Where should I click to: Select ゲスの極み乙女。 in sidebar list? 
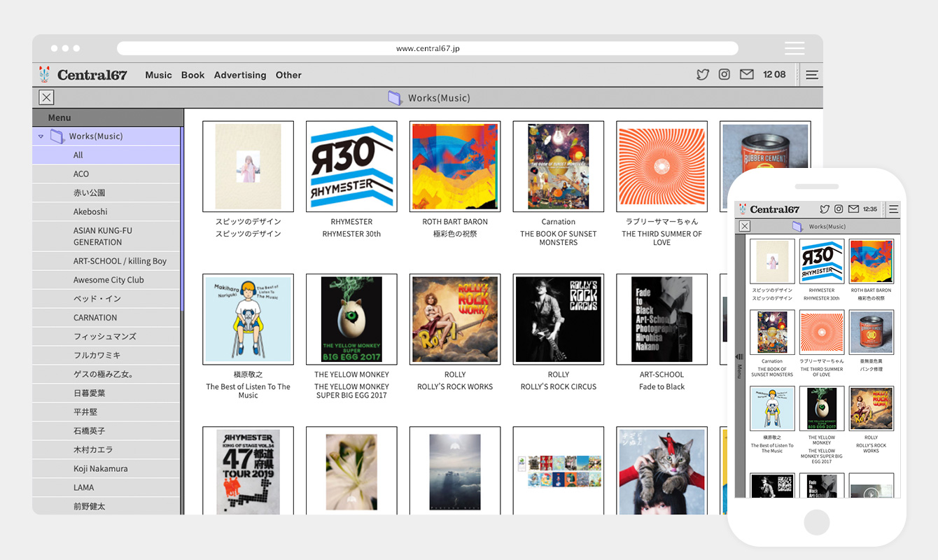(106, 374)
